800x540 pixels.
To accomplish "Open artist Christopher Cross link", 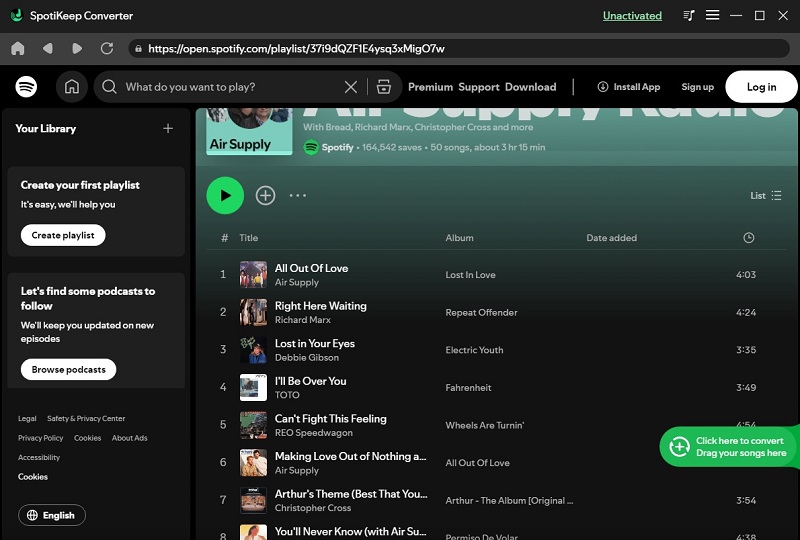I will (313, 508).
